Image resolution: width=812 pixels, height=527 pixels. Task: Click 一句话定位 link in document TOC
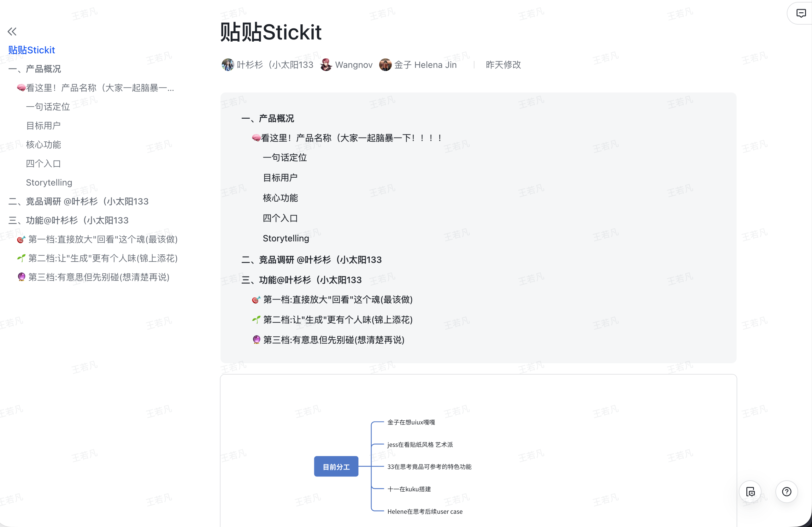[285, 157]
